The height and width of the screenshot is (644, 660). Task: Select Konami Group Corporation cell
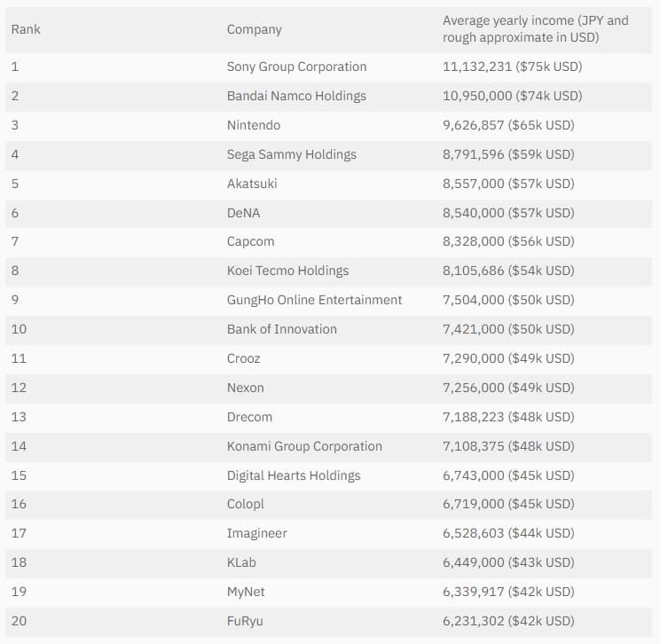(304, 446)
